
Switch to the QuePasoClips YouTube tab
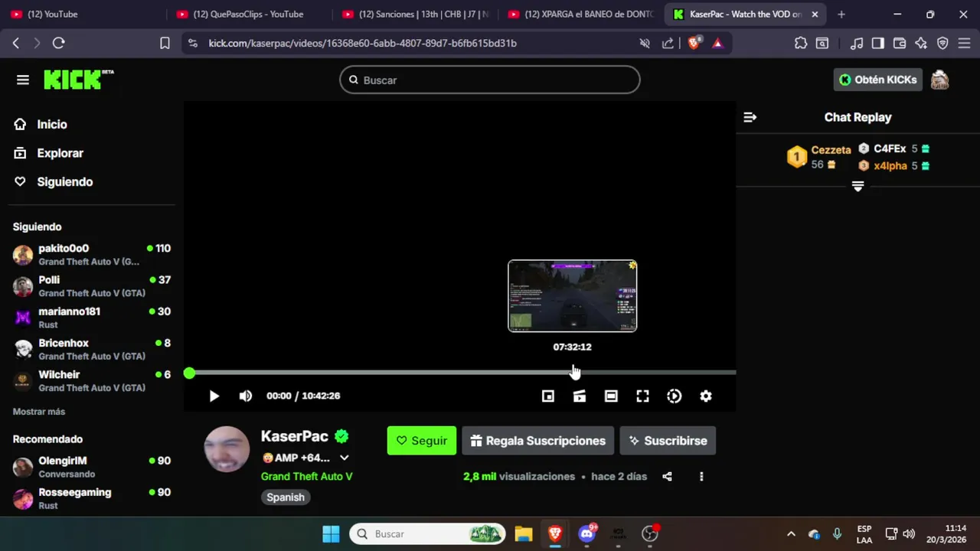[248, 14]
